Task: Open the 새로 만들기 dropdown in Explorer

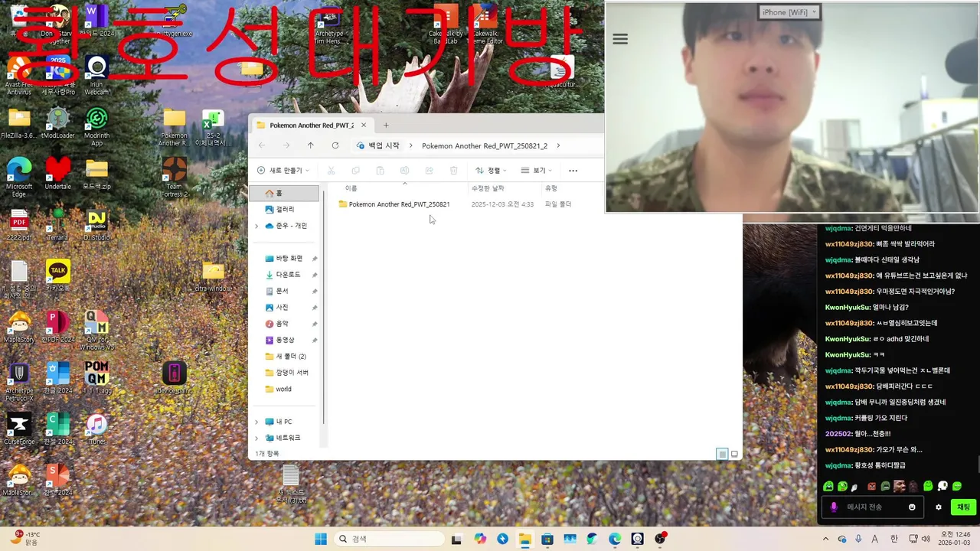Action: click(283, 171)
